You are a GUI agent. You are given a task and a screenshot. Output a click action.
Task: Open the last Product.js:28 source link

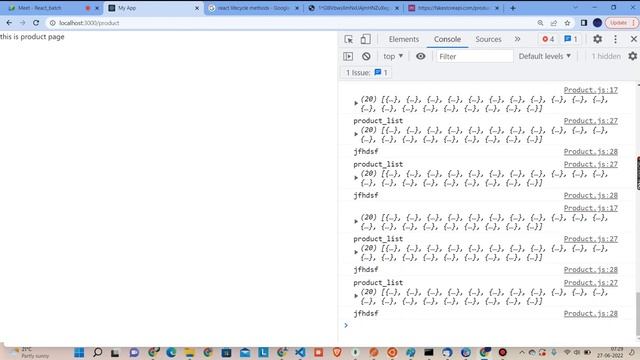coord(591,313)
